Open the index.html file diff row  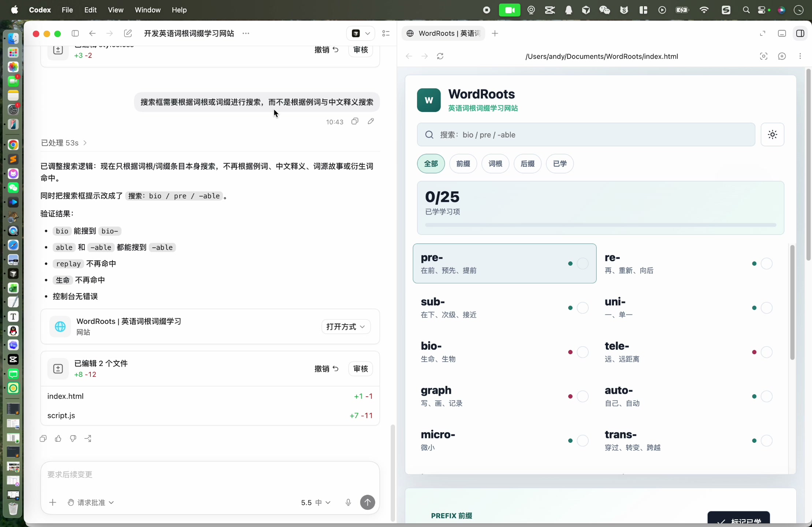(210, 396)
